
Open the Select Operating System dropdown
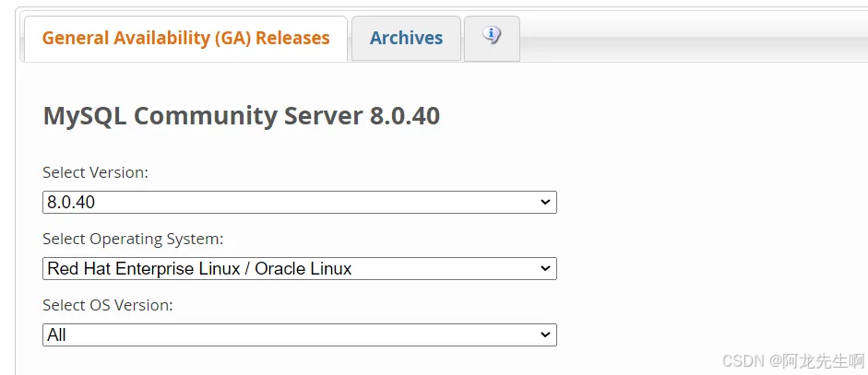coord(299,269)
